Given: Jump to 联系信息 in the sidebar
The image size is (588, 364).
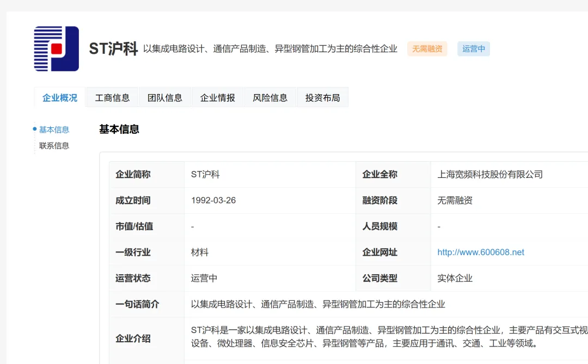Looking at the screenshot, I should pyautogui.click(x=54, y=145).
